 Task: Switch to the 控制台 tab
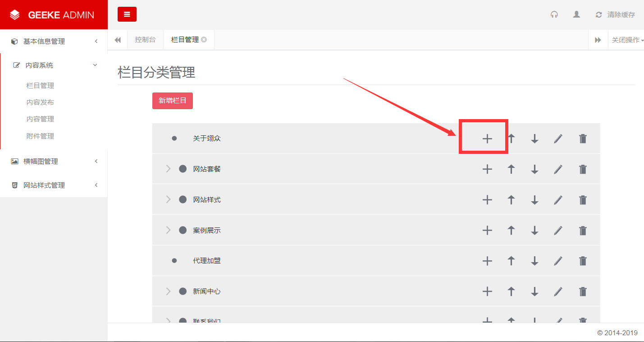145,40
